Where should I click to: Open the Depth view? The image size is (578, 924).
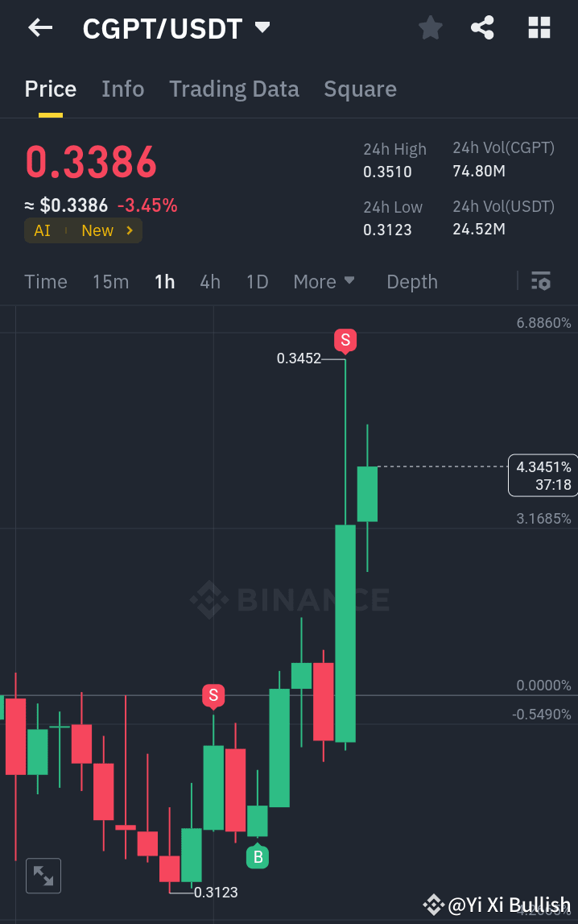click(411, 282)
